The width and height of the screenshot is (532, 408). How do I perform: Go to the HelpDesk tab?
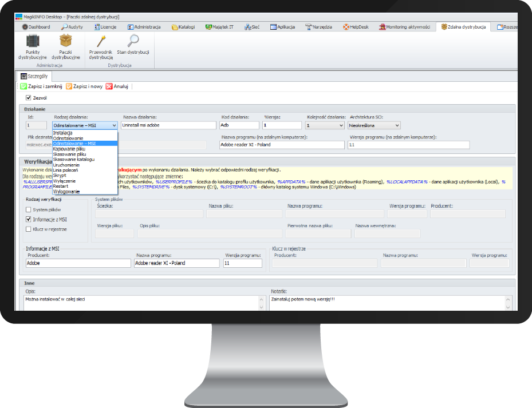356,27
